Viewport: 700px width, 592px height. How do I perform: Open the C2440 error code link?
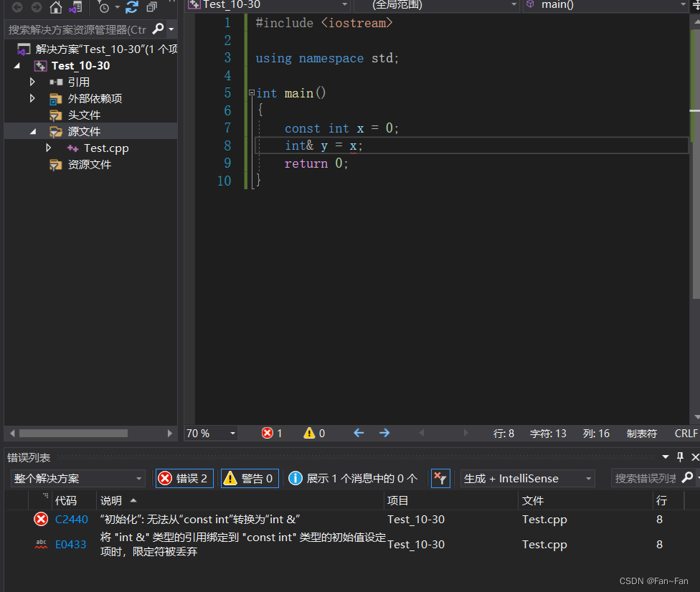click(x=71, y=520)
